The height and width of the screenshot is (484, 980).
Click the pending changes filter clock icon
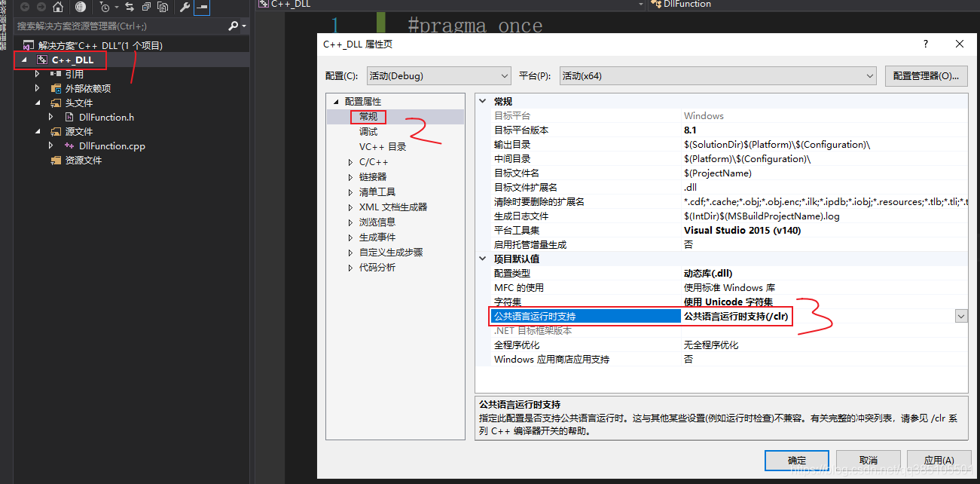coord(104,7)
